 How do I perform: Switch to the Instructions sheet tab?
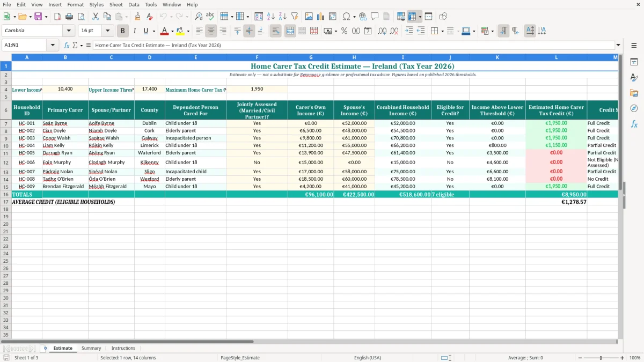123,348
